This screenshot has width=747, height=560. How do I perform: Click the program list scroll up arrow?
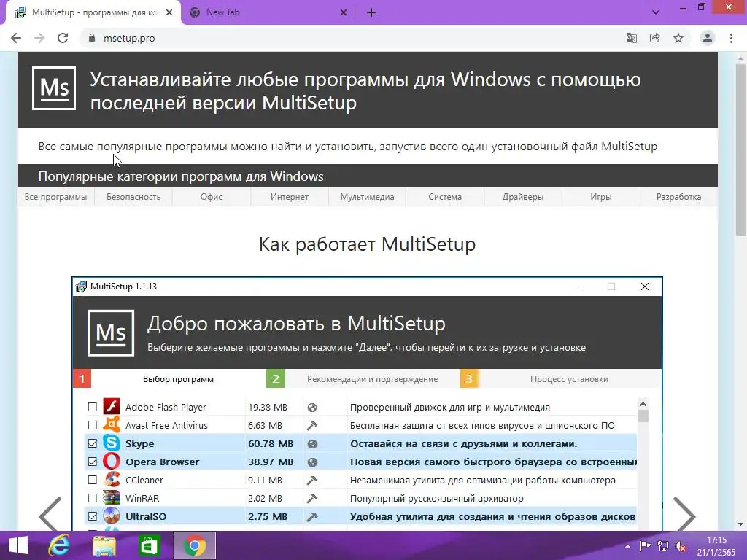pos(643,404)
